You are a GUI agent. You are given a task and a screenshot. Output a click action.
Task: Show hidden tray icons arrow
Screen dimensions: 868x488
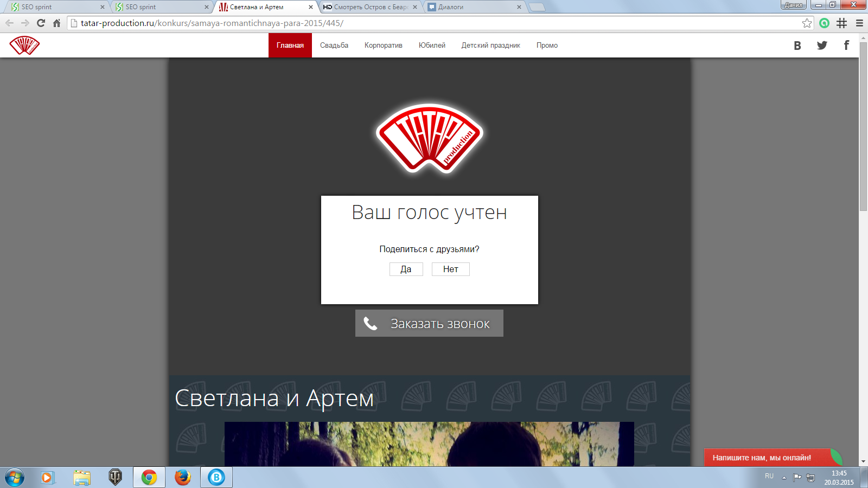[x=784, y=477]
